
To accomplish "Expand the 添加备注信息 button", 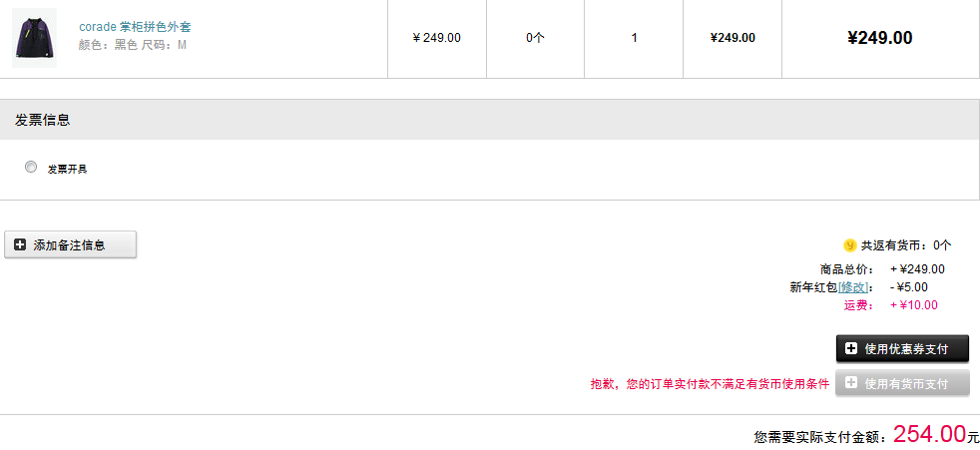I will [x=71, y=244].
